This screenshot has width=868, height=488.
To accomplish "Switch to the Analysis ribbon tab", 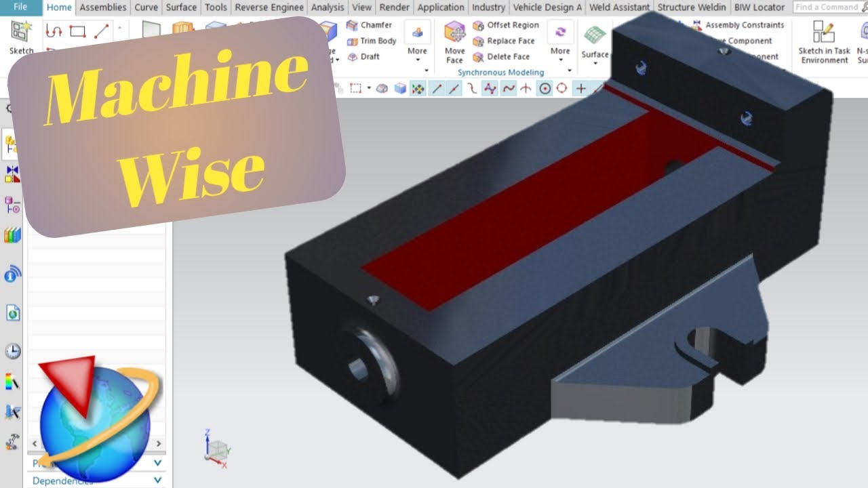I will 328,7.
